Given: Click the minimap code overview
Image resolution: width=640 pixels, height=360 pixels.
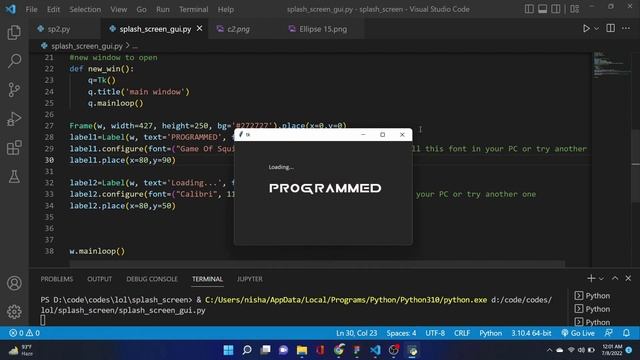Looking at the screenshot, I should (x=611, y=64).
